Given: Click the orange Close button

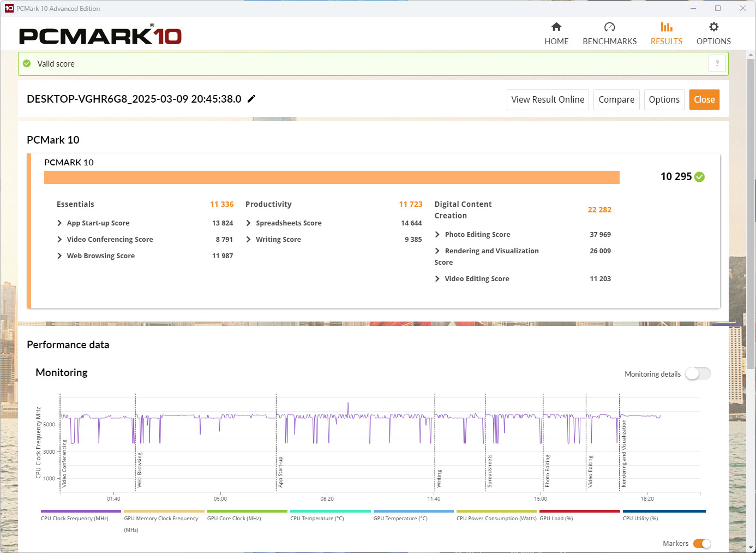Looking at the screenshot, I should point(704,99).
